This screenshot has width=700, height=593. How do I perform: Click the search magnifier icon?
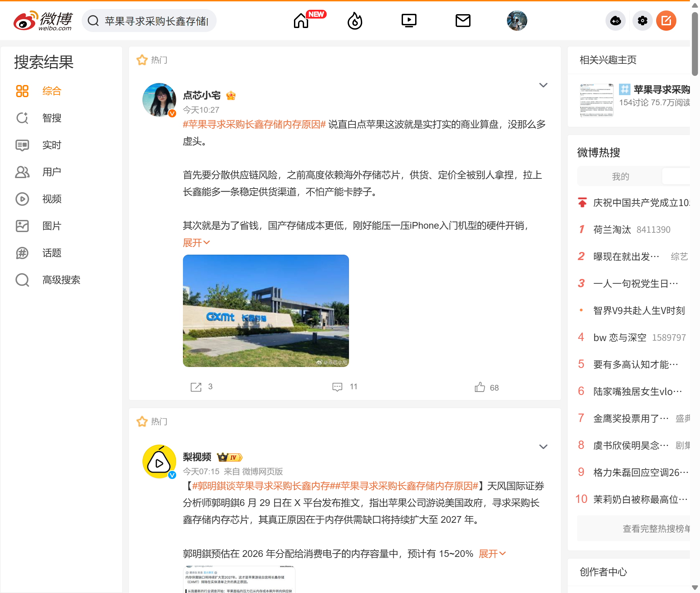pyautogui.click(x=93, y=21)
